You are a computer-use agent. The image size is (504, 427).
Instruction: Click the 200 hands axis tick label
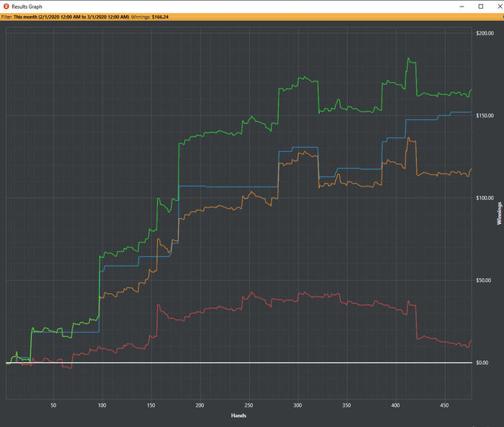[x=200, y=405]
